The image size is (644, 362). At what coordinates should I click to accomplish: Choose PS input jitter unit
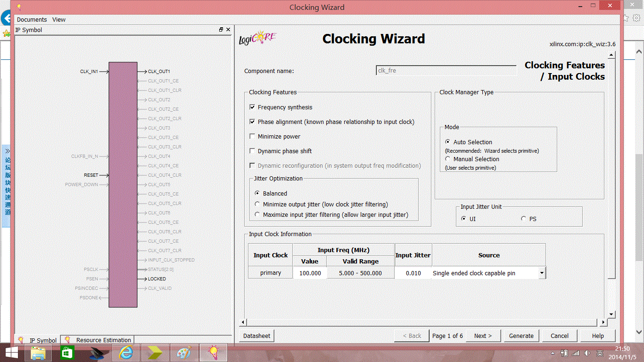coord(523,219)
